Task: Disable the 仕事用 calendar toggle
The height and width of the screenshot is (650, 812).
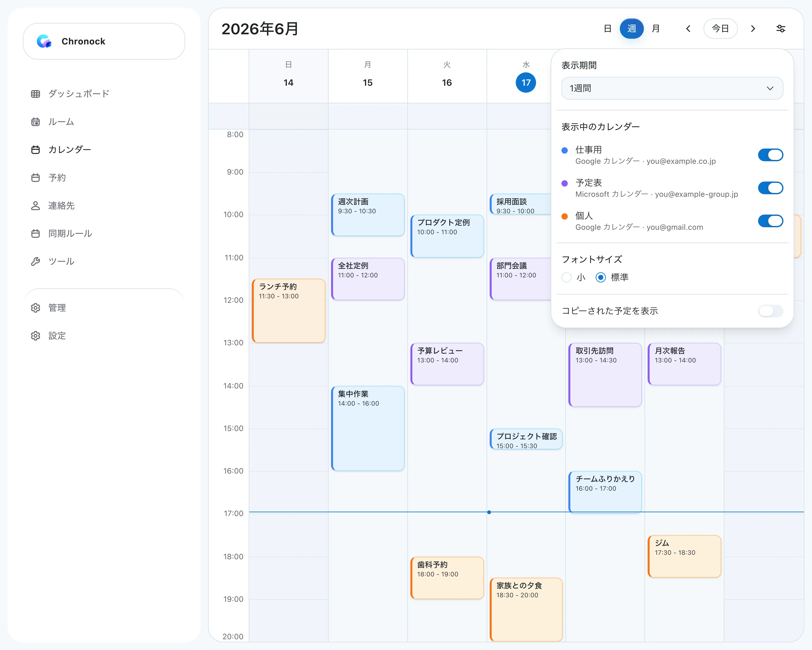Action: coord(770,155)
